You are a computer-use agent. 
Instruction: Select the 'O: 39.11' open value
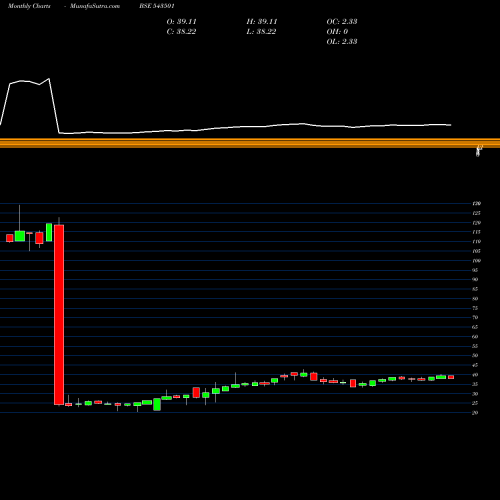point(181,22)
